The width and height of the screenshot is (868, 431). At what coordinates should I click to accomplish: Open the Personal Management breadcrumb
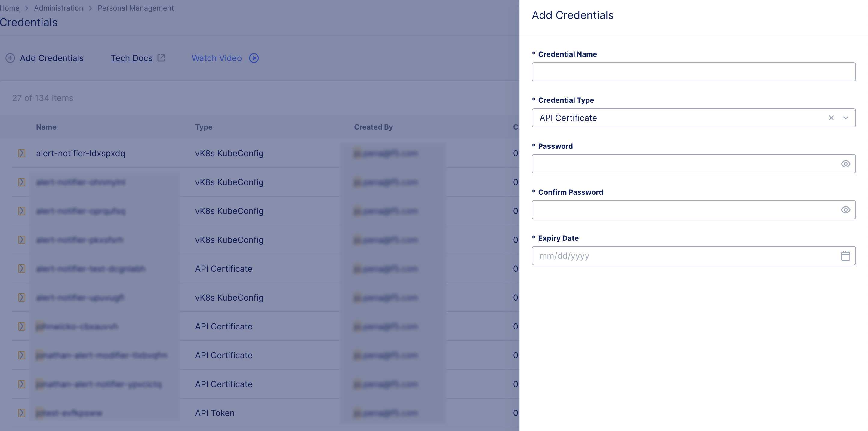[x=135, y=8]
